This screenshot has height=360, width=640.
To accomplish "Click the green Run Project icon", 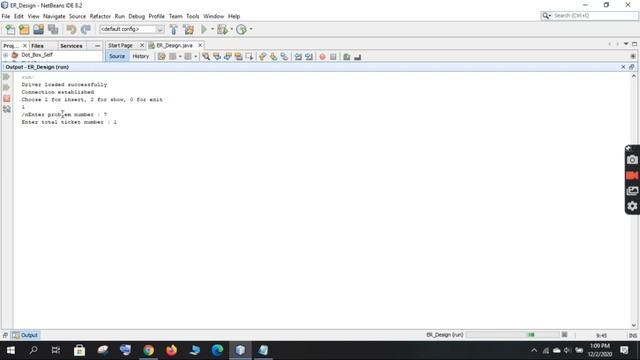I will [x=204, y=29].
